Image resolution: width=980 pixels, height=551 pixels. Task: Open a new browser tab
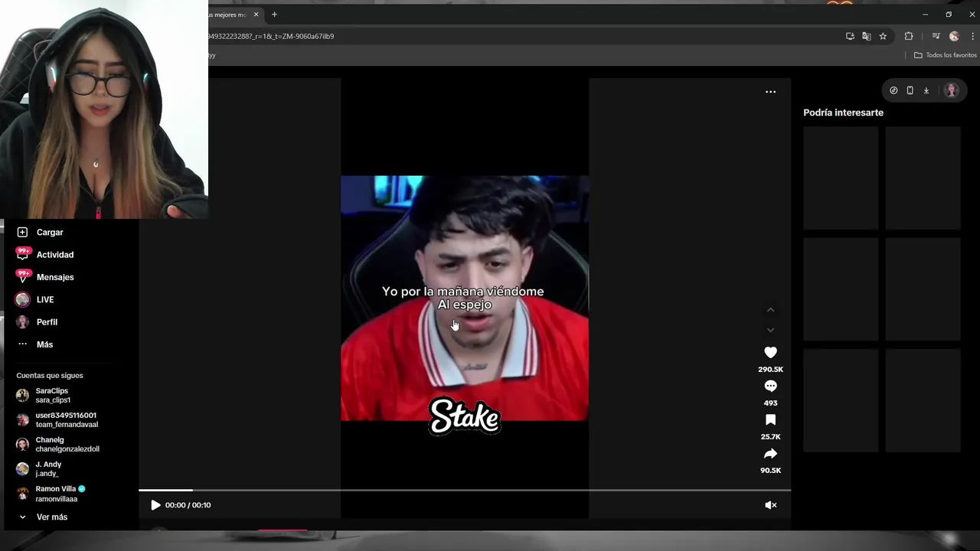pyautogui.click(x=274, y=15)
